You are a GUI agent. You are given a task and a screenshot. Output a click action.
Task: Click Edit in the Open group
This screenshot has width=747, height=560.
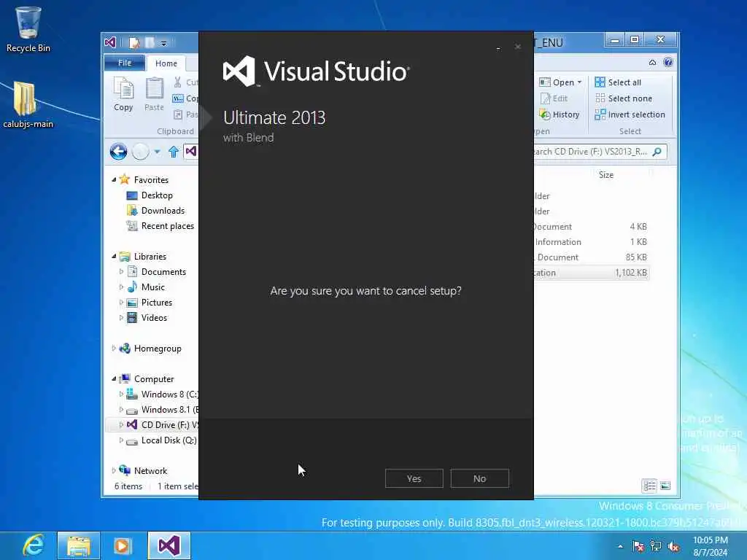pyautogui.click(x=554, y=98)
